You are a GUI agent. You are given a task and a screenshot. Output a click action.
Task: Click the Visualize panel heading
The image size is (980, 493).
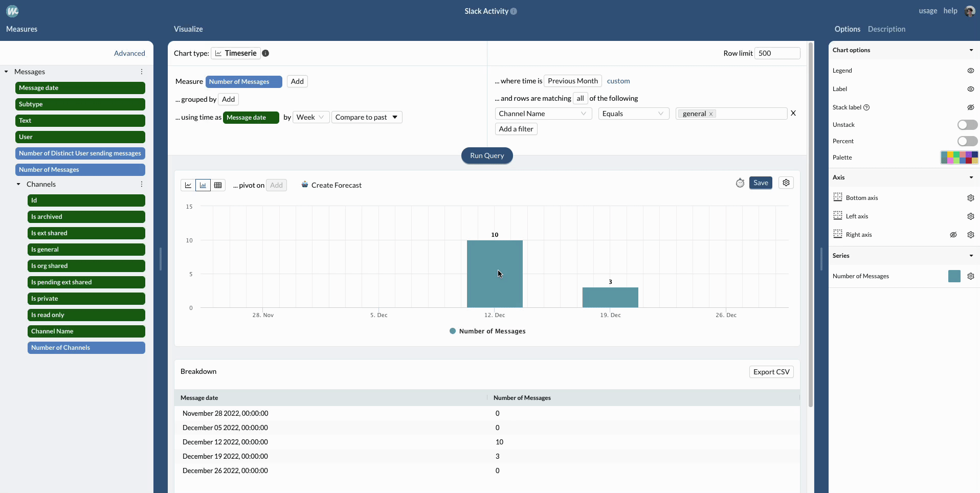click(188, 29)
